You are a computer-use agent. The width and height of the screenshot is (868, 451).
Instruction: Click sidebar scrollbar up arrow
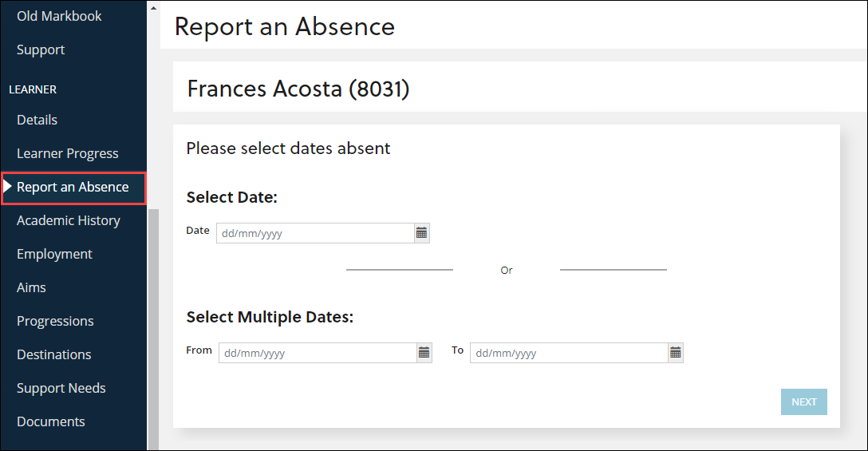pos(153,8)
